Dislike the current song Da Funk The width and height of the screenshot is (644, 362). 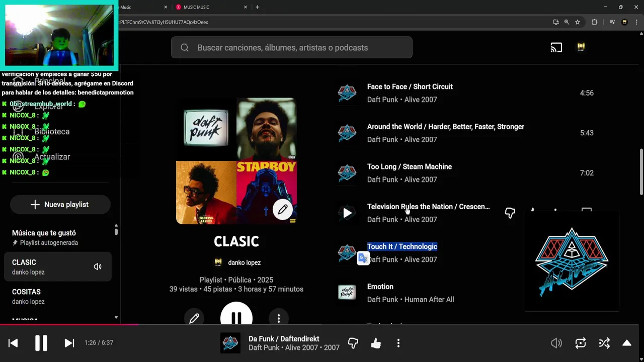tap(353, 343)
